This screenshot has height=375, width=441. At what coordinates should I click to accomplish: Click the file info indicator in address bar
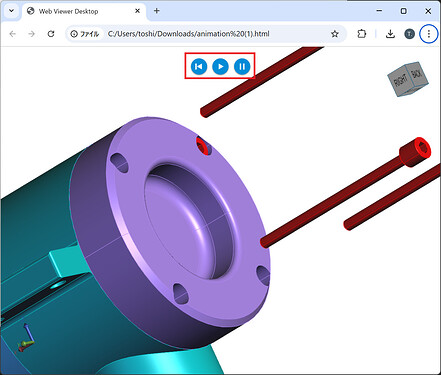click(x=85, y=34)
